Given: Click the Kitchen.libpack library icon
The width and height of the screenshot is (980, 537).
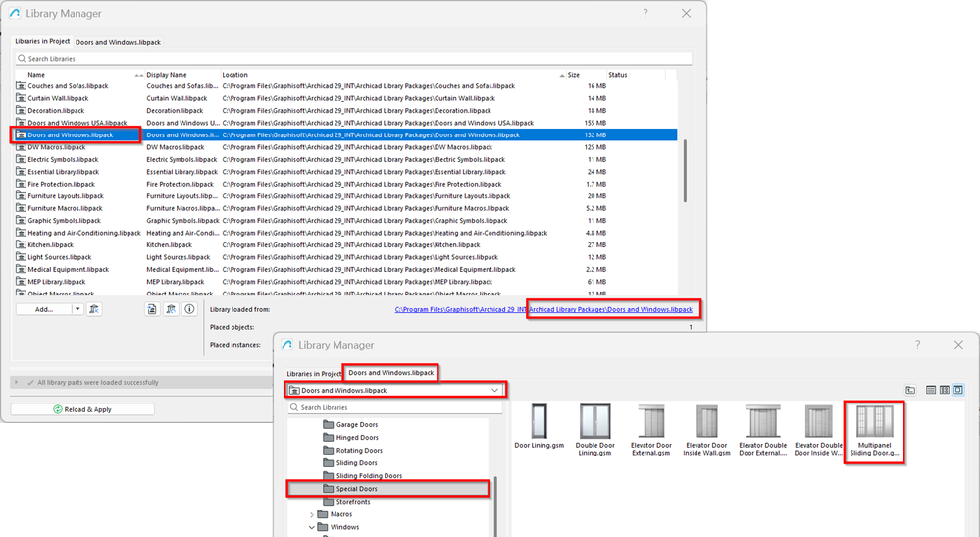Looking at the screenshot, I should pyautogui.click(x=22, y=245).
